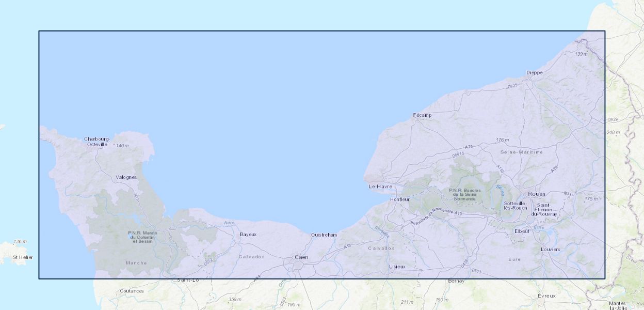Viewport: 644px width, 310px height.
Task: Select P.N.R. Boucles de la Seine park
Action: pyautogui.click(x=465, y=194)
